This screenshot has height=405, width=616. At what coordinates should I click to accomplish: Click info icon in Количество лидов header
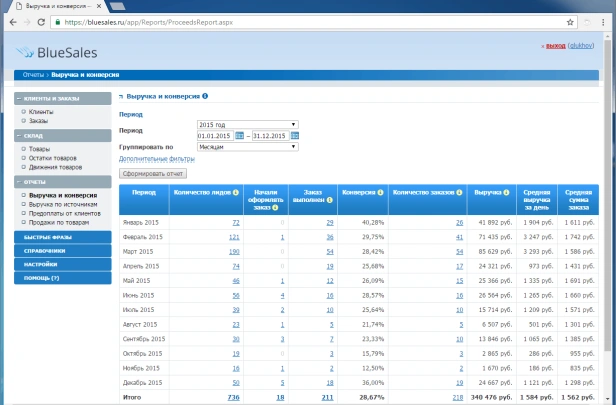(236, 191)
